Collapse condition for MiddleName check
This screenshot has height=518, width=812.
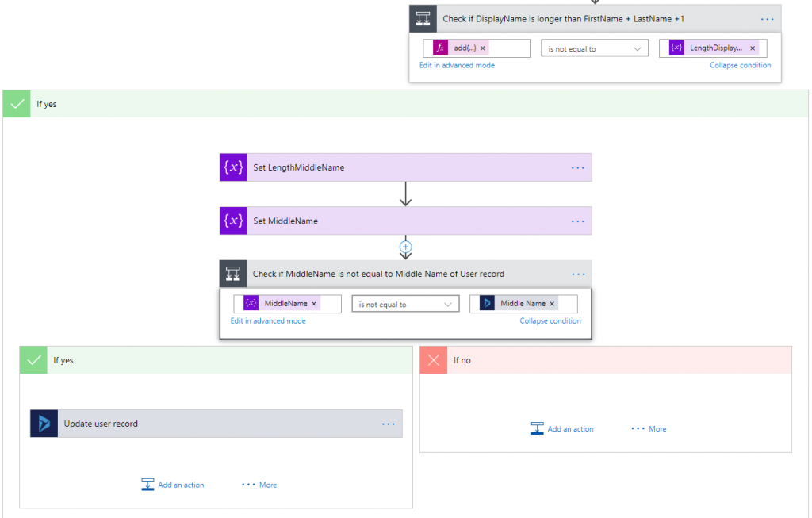pyautogui.click(x=550, y=321)
